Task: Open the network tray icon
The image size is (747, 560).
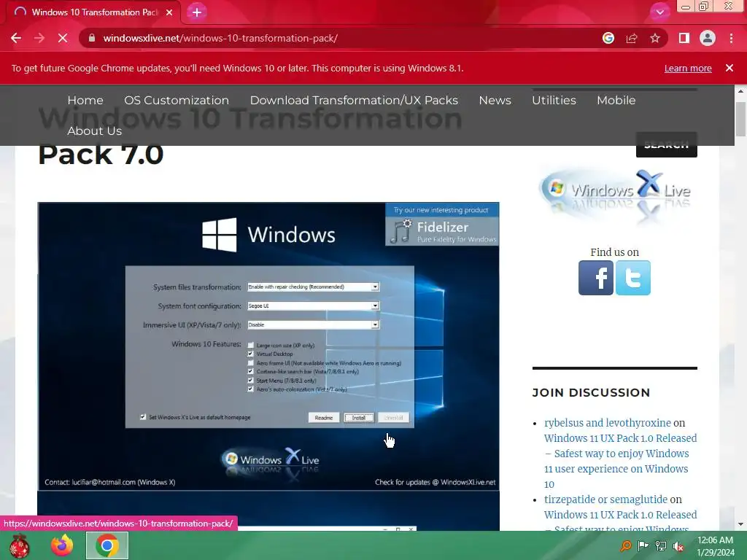Action: point(661,545)
